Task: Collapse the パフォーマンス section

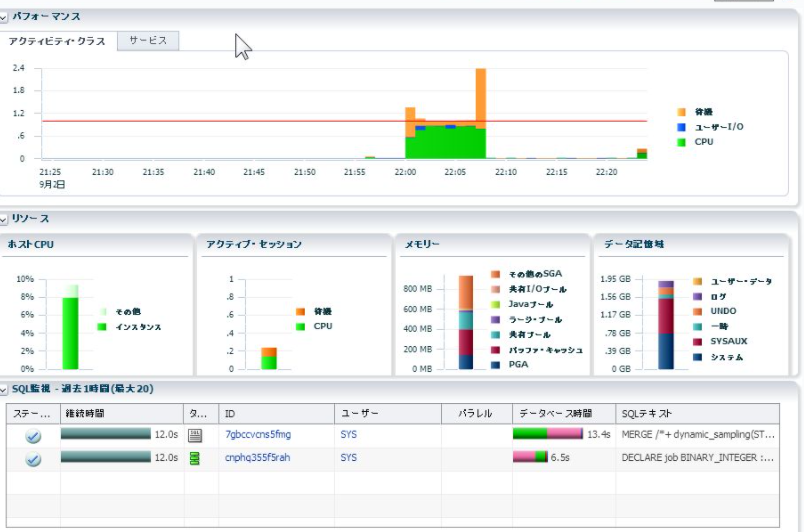Action: click(x=4, y=17)
